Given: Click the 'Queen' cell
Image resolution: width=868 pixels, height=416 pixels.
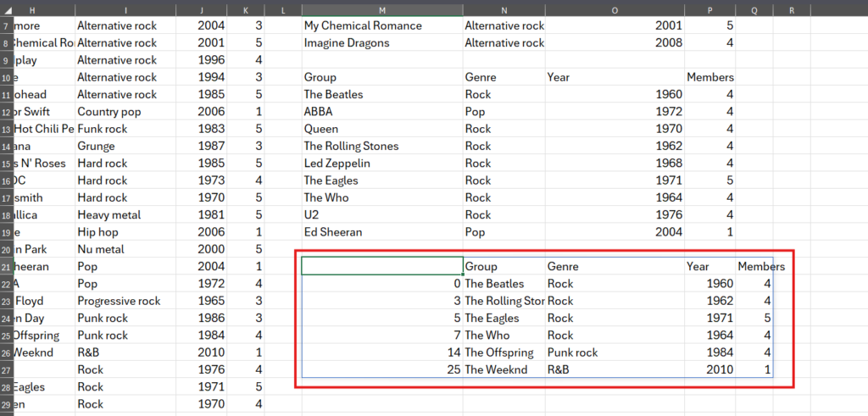Looking at the screenshot, I should (x=382, y=129).
